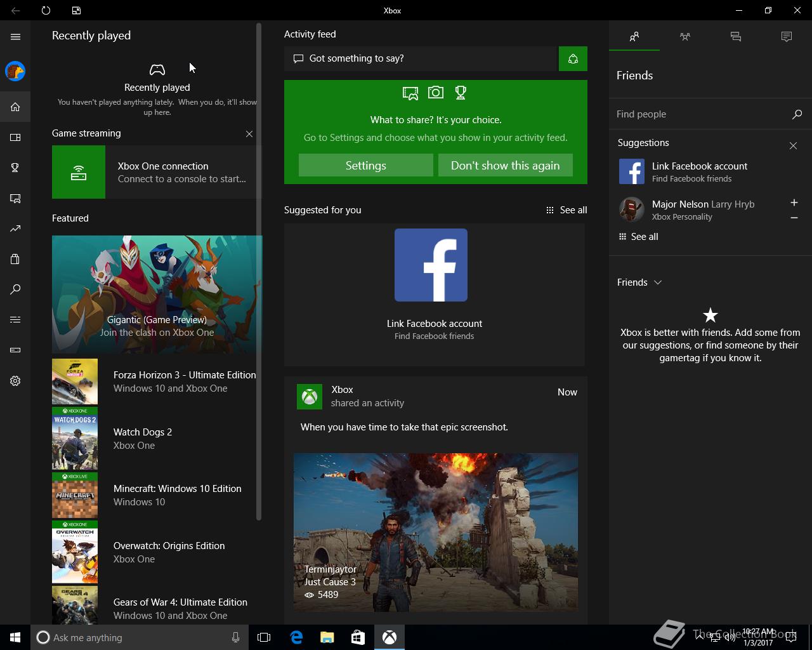Click the Task View taskbar button
Viewport: 812px width, 650px height.
[x=264, y=637]
